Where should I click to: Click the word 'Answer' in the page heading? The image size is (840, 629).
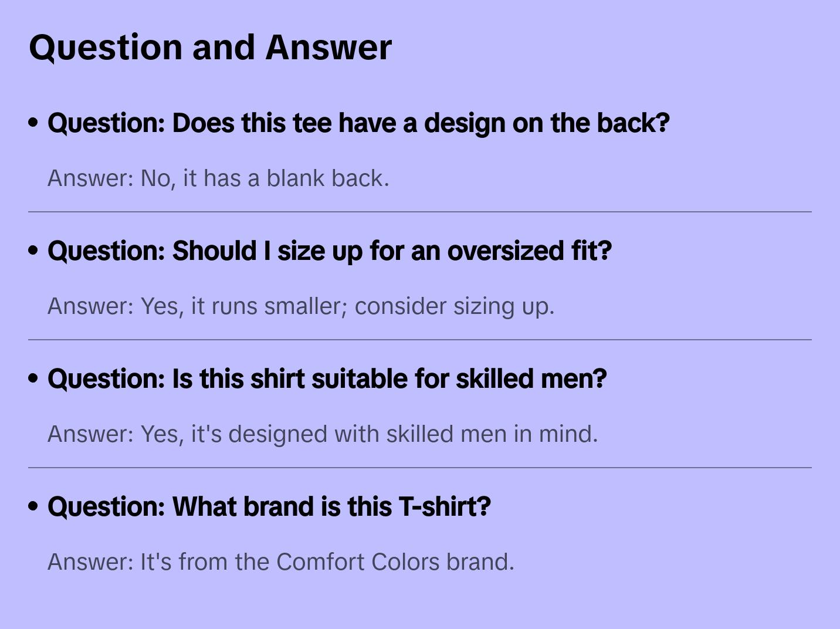click(x=328, y=47)
